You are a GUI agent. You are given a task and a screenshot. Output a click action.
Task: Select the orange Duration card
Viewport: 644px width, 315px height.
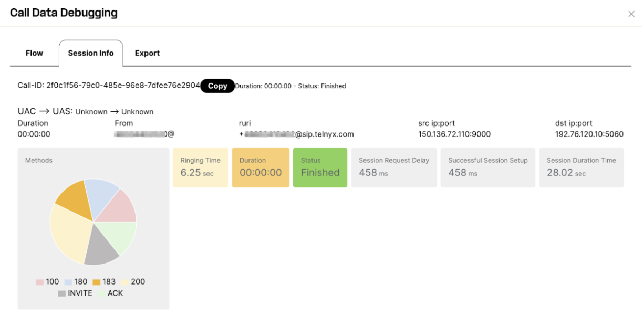[x=261, y=167]
